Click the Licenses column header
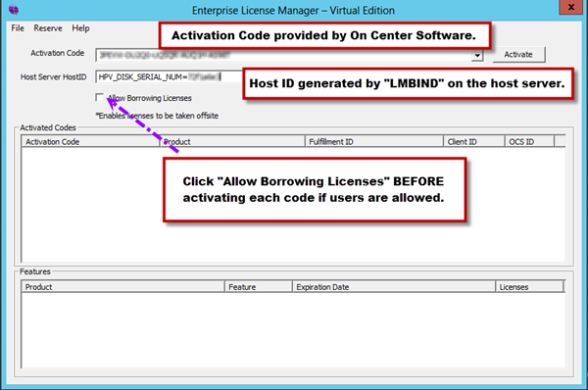Viewport: 588px width, 390px height. pos(529,287)
